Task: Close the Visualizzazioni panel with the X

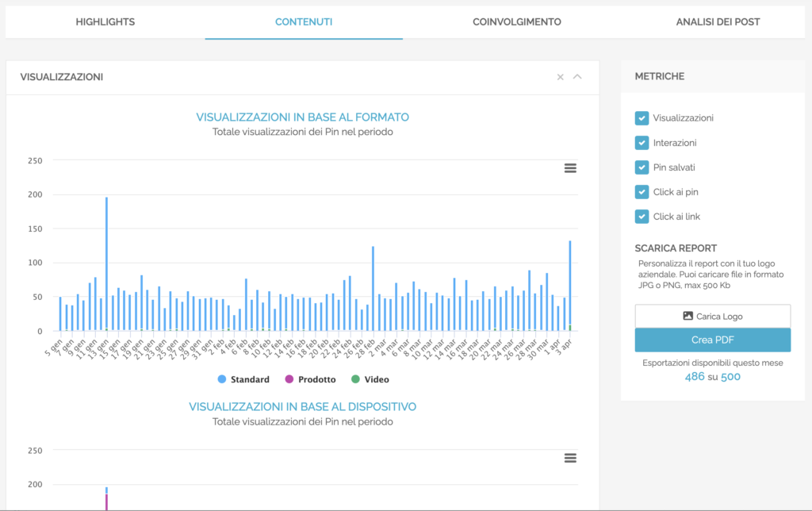Action: (x=561, y=77)
